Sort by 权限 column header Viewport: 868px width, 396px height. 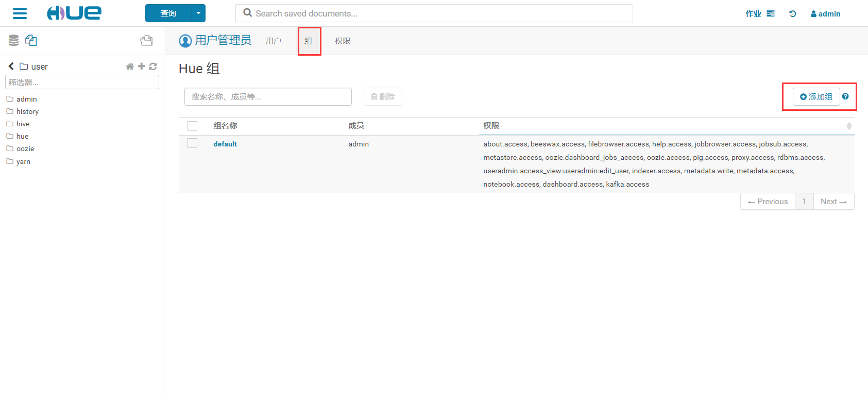click(491, 126)
